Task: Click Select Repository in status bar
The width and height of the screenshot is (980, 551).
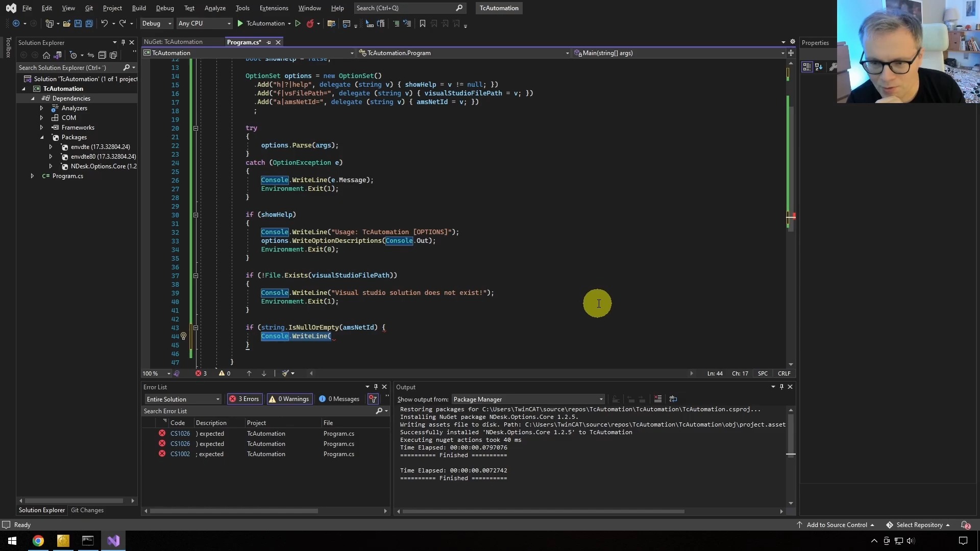Action: pos(918,525)
